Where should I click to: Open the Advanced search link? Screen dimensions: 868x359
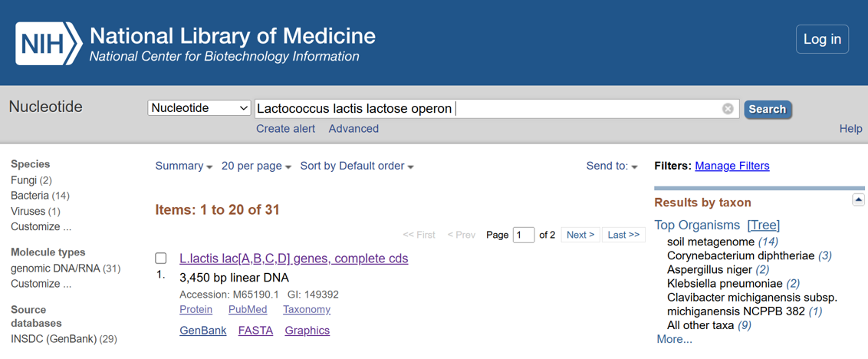click(x=353, y=129)
